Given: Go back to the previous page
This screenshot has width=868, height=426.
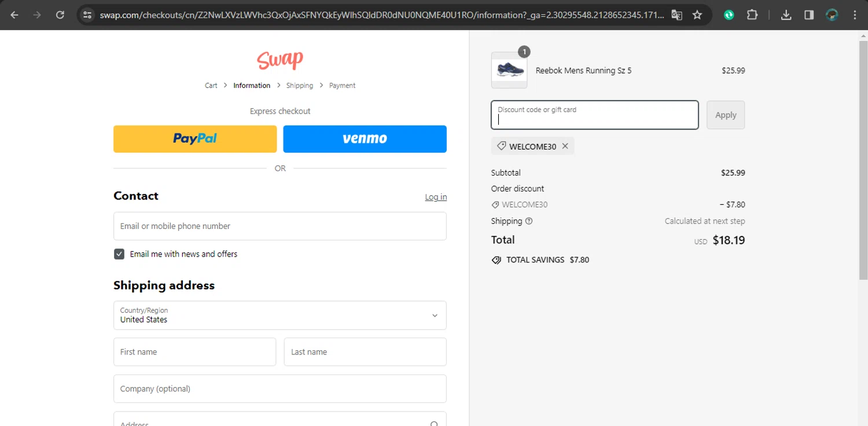Looking at the screenshot, I should tap(14, 15).
